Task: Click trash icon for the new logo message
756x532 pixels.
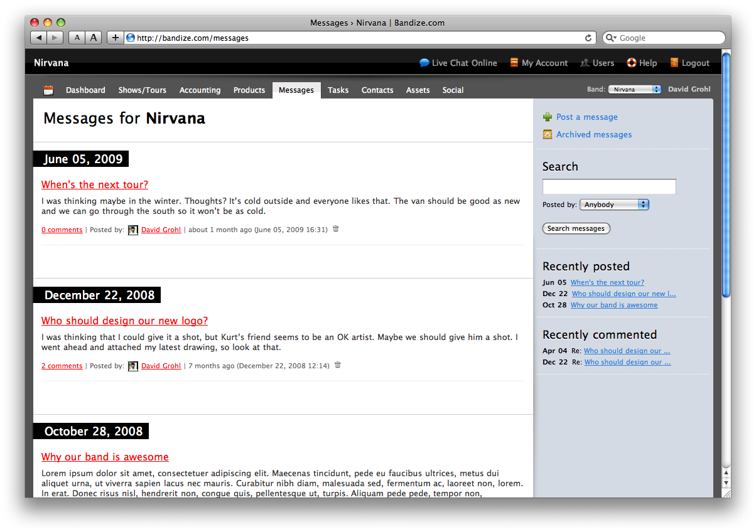Action: pyautogui.click(x=337, y=365)
